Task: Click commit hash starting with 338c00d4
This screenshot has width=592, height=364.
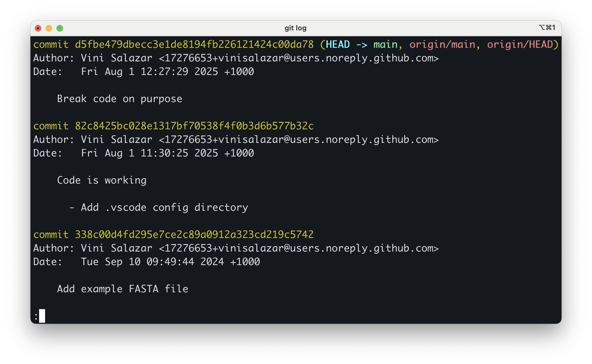Action: point(194,235)
